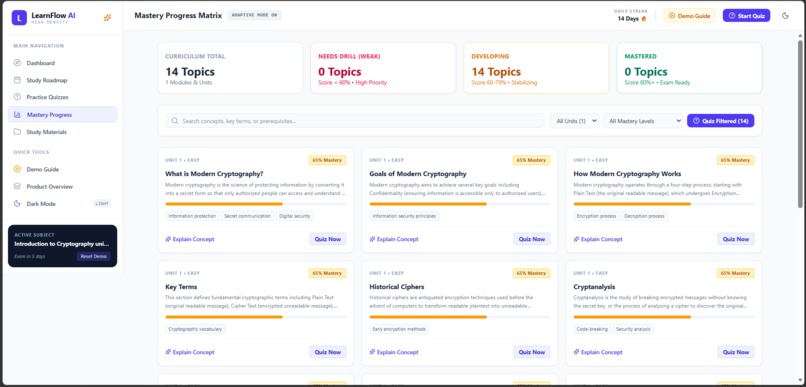Click Quiz Now for What is Modern Cryptography
The height and width of the screenshot is (387, 806).
[327, 239]
